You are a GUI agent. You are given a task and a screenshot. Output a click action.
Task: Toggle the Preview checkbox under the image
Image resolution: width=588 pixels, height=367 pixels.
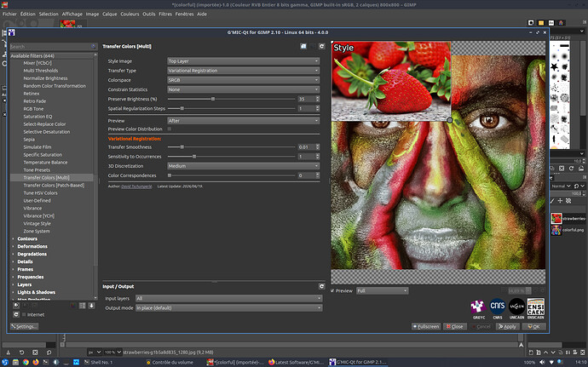point(332,291)
